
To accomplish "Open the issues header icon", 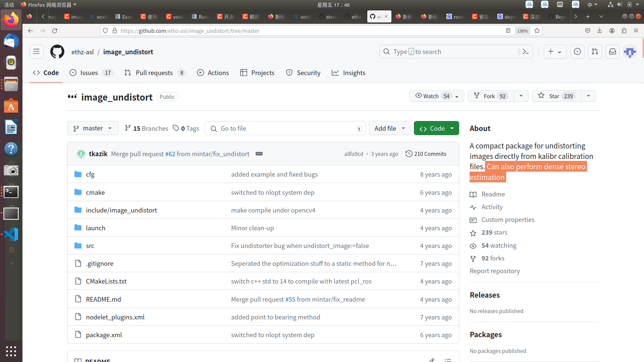I will pyautogui.click(x=577, y=52).
